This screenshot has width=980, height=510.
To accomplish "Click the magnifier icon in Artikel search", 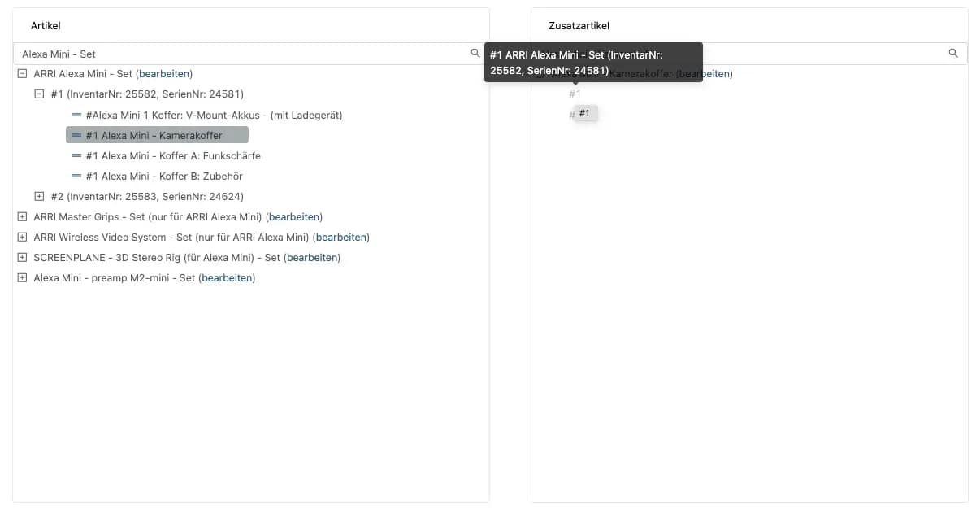I will coord(475,54).
